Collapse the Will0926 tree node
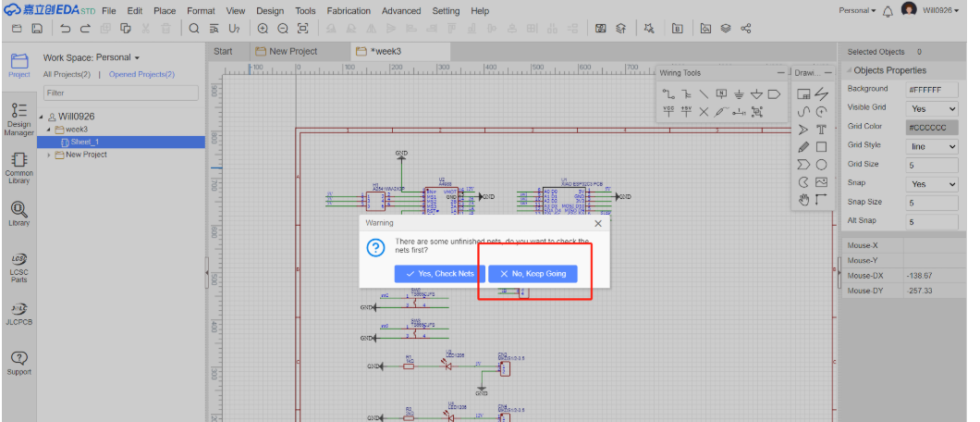This screenshot has width=980, height=422. pos(42,117)
